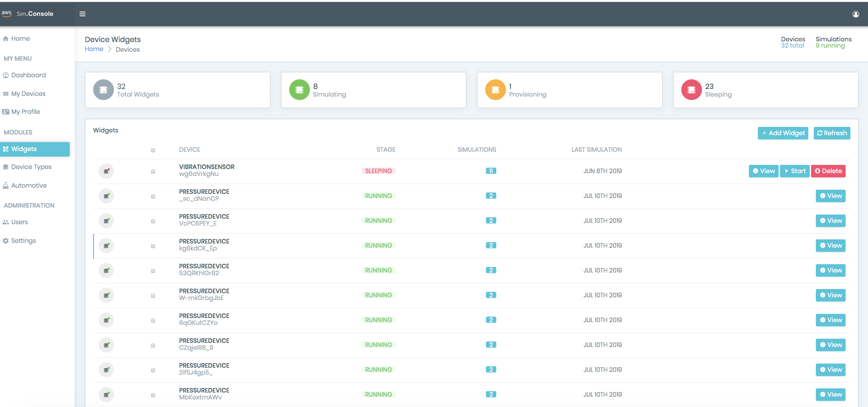
Task: Open Settings in administration menu
Action: 23,241
